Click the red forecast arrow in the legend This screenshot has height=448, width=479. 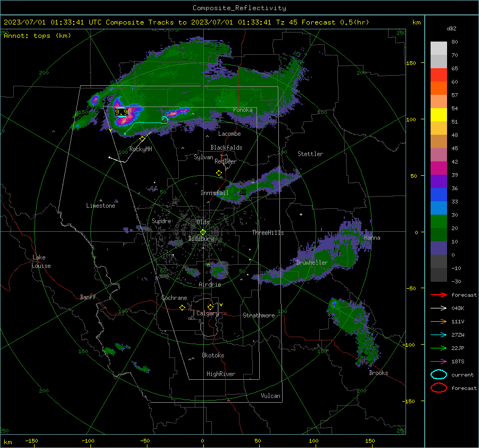[439, 295]
